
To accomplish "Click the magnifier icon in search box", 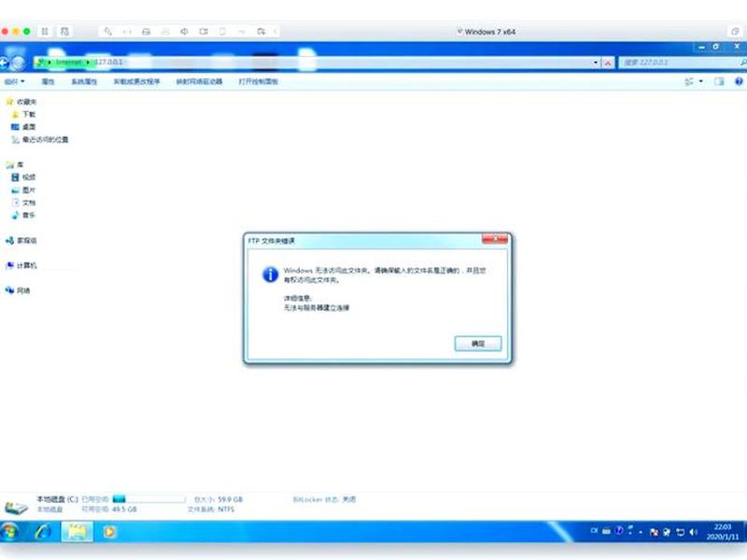I will pyautogui.click(x=743, y=63).
